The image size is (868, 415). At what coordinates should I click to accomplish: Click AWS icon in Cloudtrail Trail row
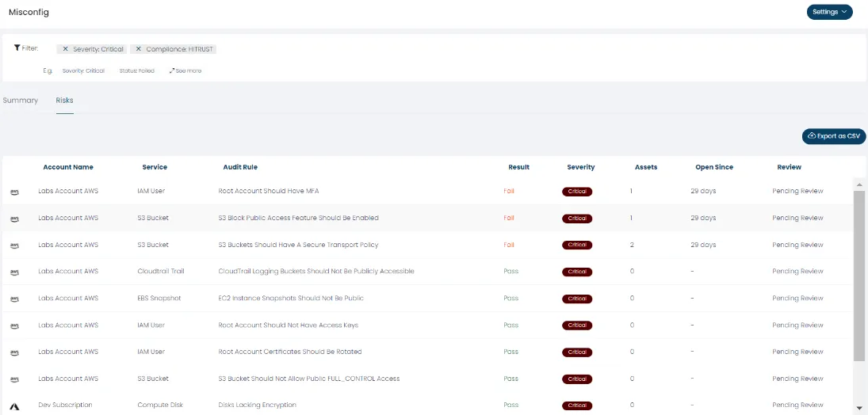(14, 272)
